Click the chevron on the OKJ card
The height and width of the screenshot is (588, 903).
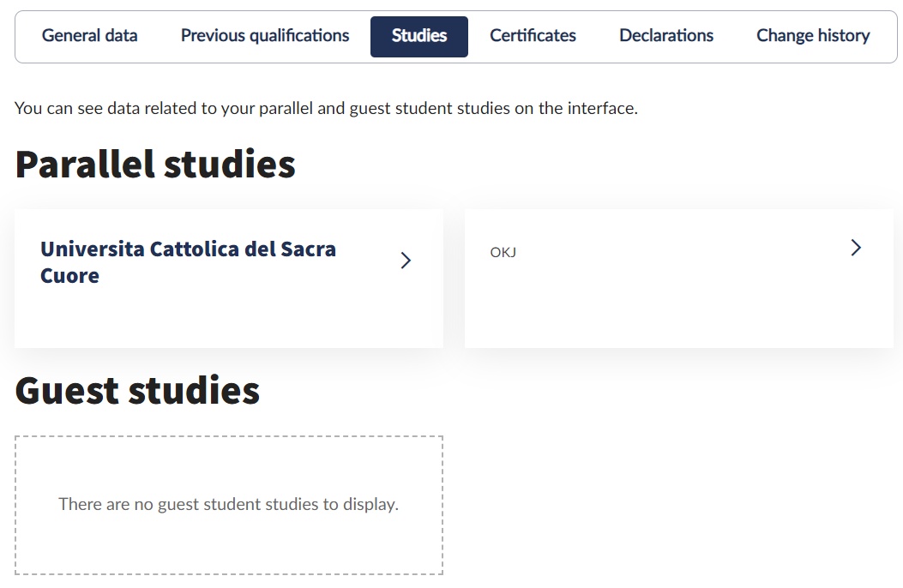tap(855, 248)
